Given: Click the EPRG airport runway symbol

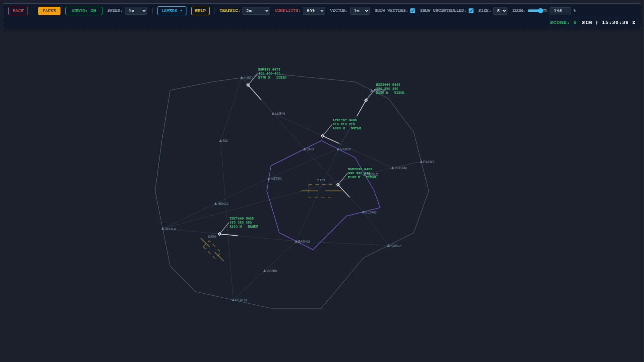Looking at the screenshot, I should click(212, 249).
